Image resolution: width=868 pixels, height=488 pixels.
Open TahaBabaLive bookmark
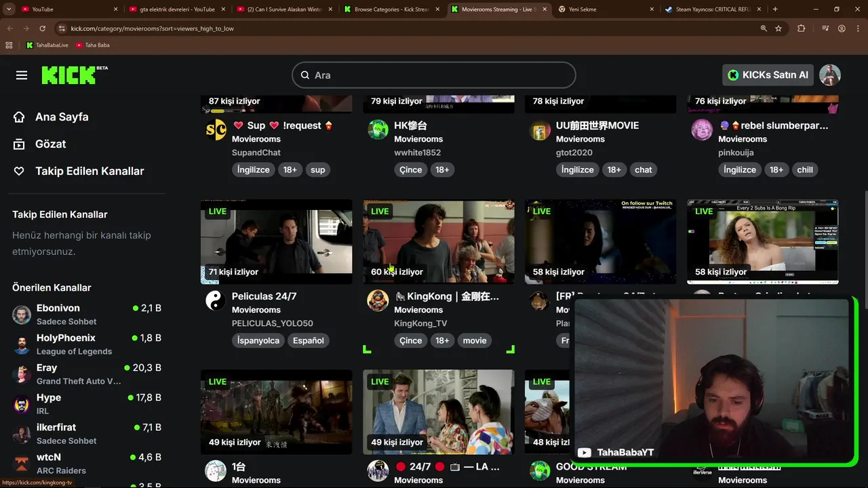[47, 45]
